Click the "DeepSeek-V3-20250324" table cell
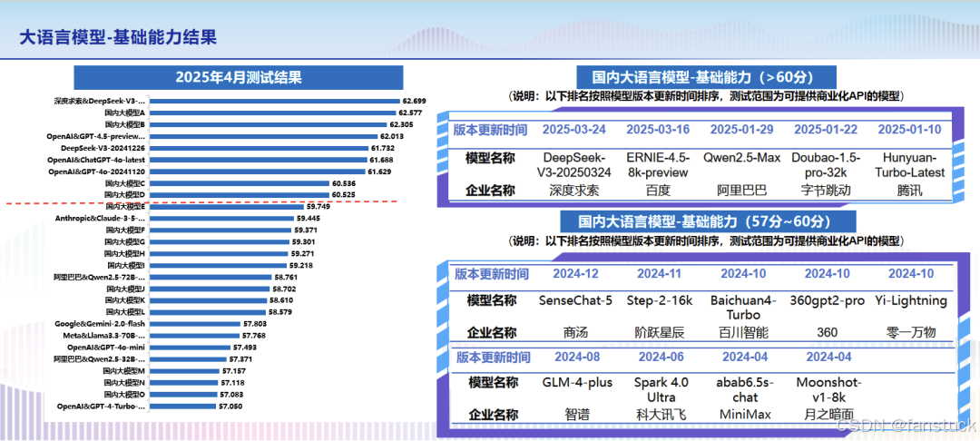The width and height of the screenshot is (980, 441). pos(573,165)
